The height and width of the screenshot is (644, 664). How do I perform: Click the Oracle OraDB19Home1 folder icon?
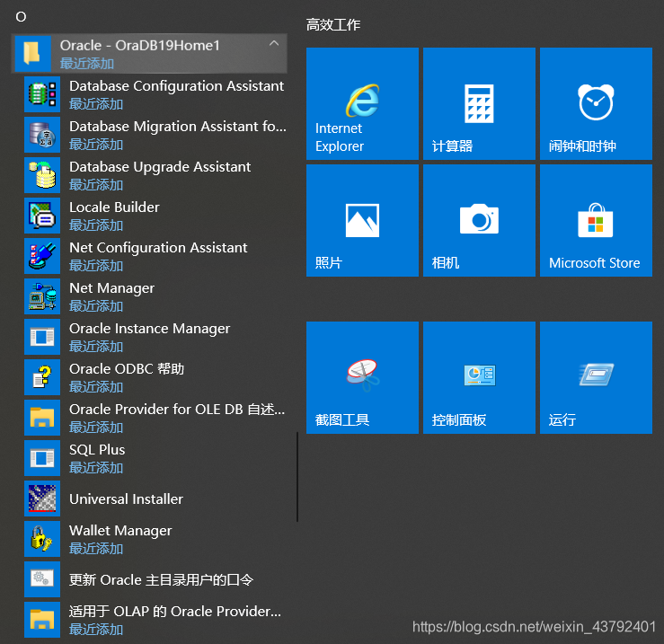(32, 54)
